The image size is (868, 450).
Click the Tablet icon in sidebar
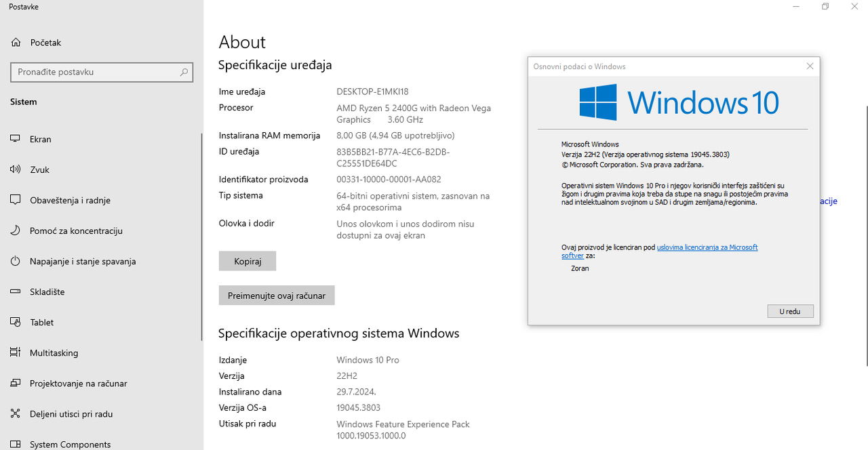click(x=16, y=322)
